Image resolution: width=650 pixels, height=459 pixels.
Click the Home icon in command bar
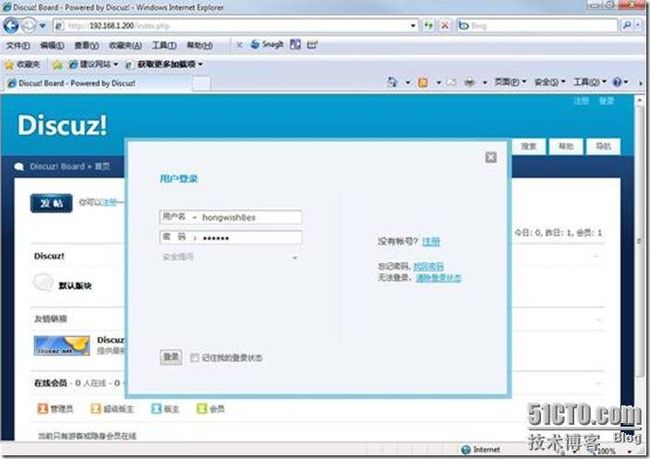pos(392,82)
